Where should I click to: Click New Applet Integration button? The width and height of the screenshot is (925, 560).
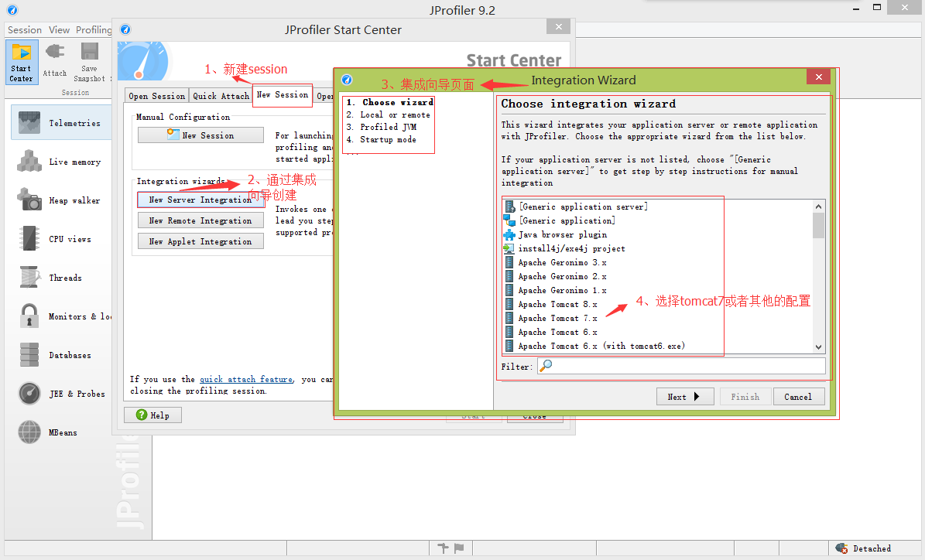click(200, 241)
